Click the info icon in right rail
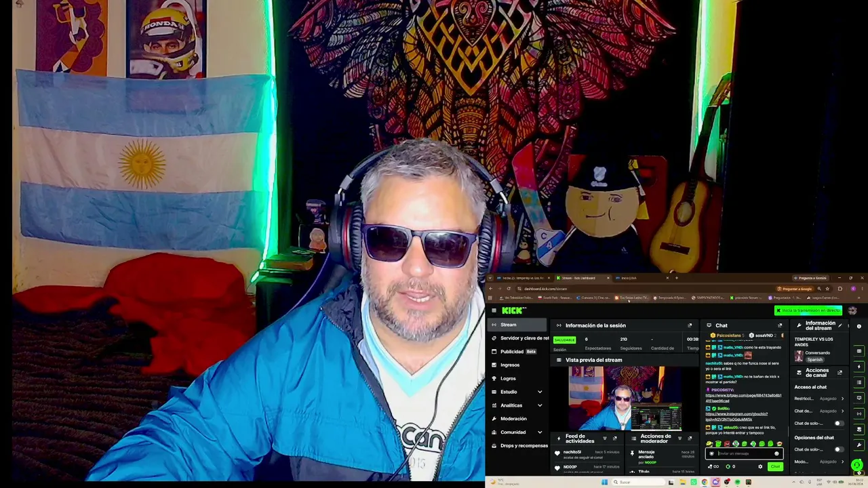This screenshot has width=868, height=488. [859, 327]
